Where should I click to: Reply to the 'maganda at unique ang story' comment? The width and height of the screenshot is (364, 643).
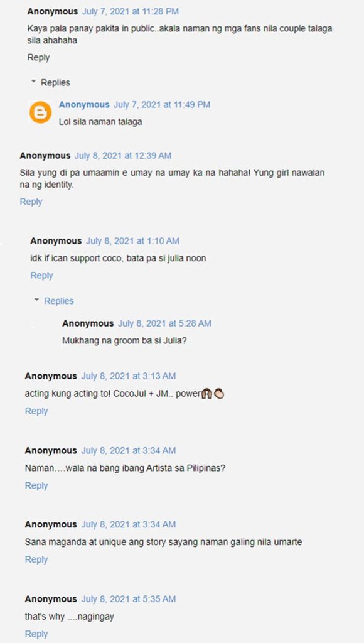[x=36, y=559]
